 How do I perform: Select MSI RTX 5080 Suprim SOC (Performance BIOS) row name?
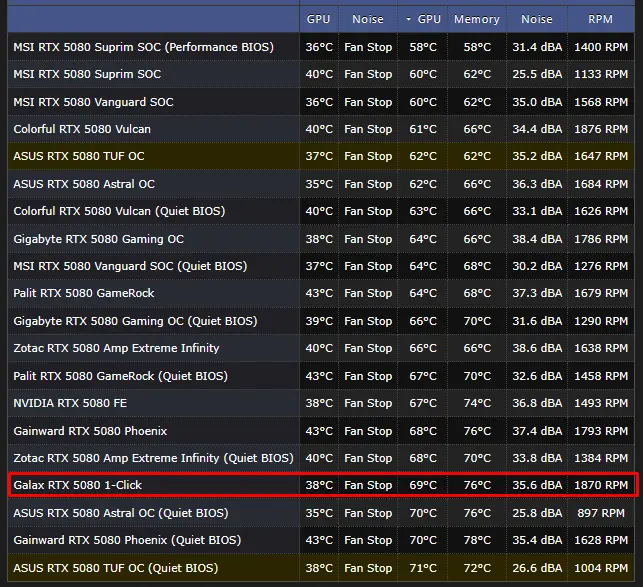pos(143,47)
